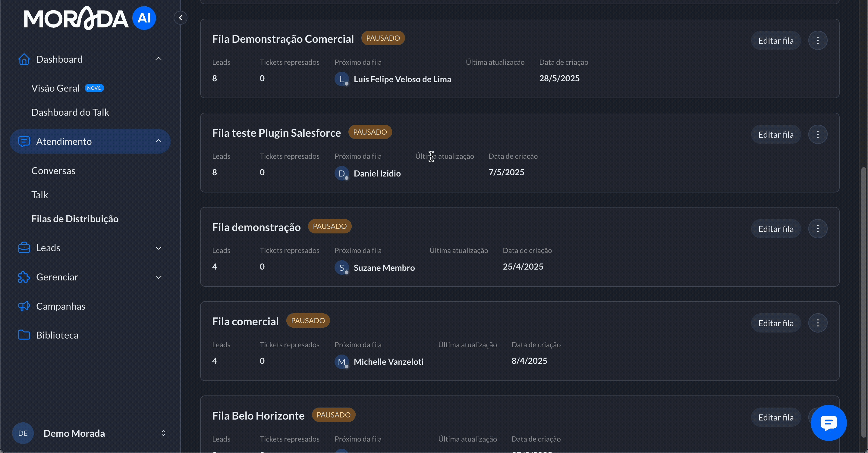Click the Dashboard home icon
Screen dimensions: 868x453
[24, 59]
